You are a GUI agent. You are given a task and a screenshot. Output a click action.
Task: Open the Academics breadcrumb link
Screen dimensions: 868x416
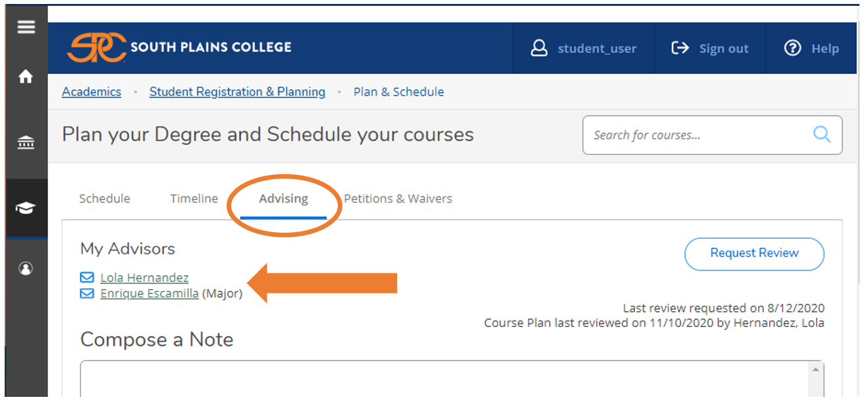pyautogui.click(x=92, y=92)
